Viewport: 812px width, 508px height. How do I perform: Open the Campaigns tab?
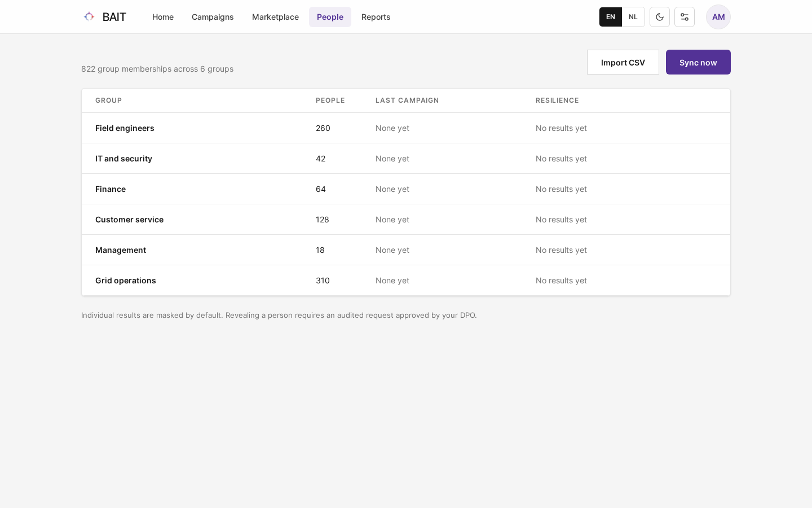[213, 17]
